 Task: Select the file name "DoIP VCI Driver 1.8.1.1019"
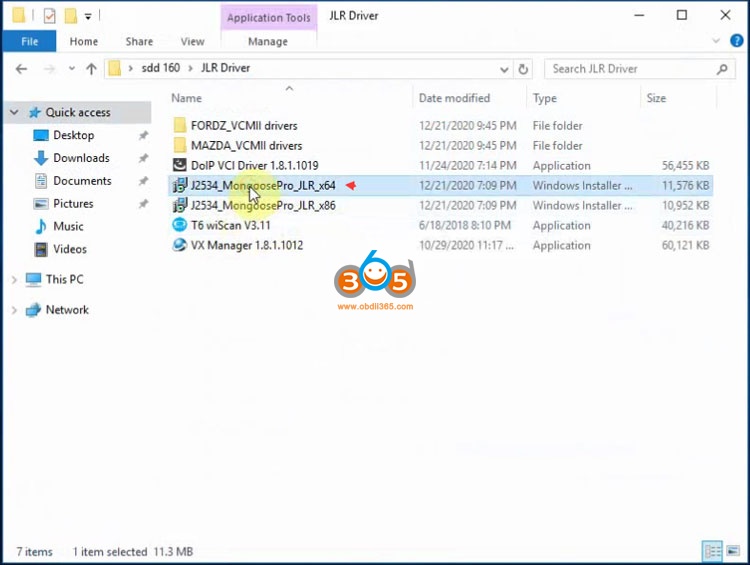click(254, 166)
